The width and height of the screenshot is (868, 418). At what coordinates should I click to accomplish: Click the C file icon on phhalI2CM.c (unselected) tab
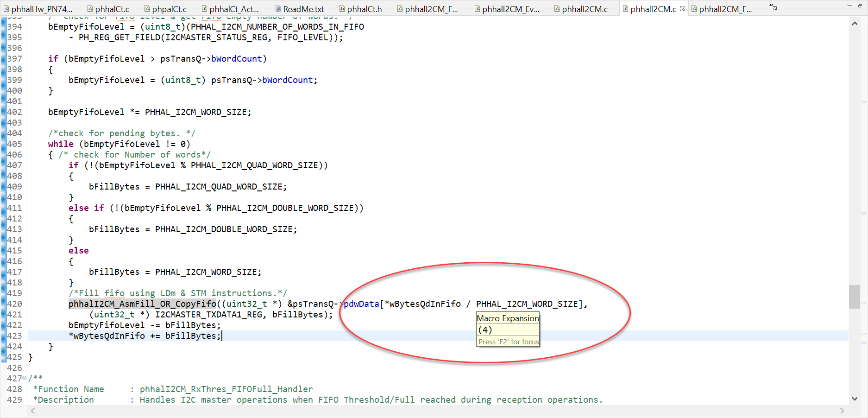tap(557, 8)
